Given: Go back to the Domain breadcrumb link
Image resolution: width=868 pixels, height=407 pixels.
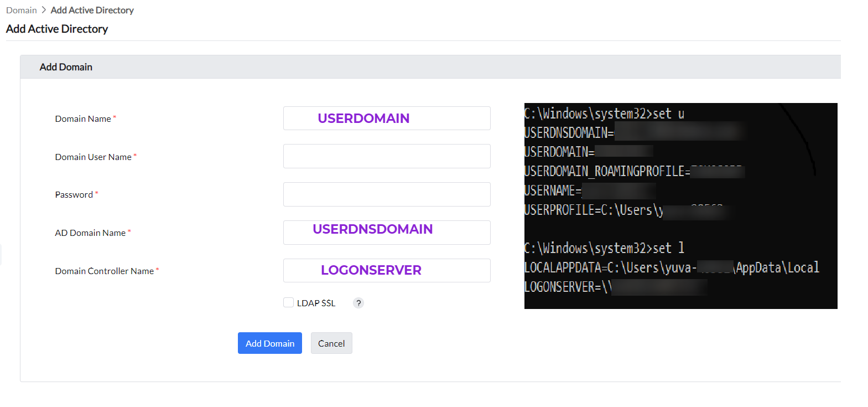Looking at the screenshot, I should pyautogui.click(x=22, y=10).
